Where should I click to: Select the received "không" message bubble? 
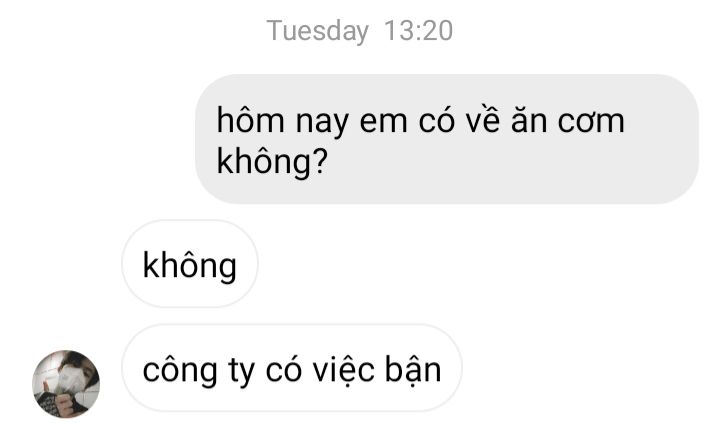tap(190, 264)
